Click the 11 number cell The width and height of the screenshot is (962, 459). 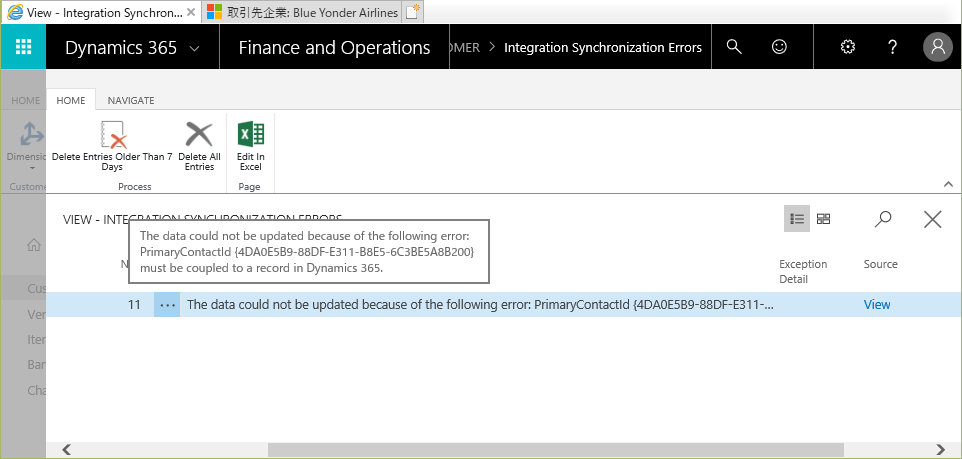[134, 304]
